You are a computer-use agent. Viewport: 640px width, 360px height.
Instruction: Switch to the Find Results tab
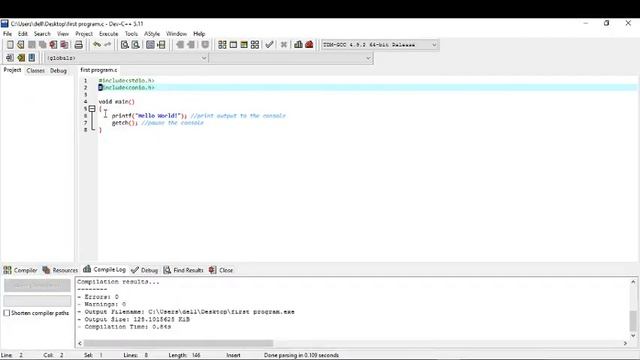tap(183, 270)
